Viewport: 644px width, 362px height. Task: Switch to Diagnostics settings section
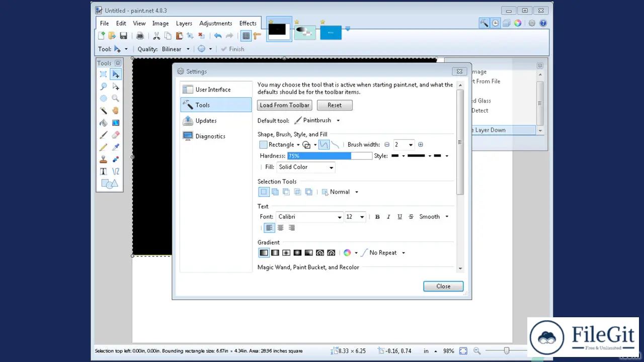point(216,136)
